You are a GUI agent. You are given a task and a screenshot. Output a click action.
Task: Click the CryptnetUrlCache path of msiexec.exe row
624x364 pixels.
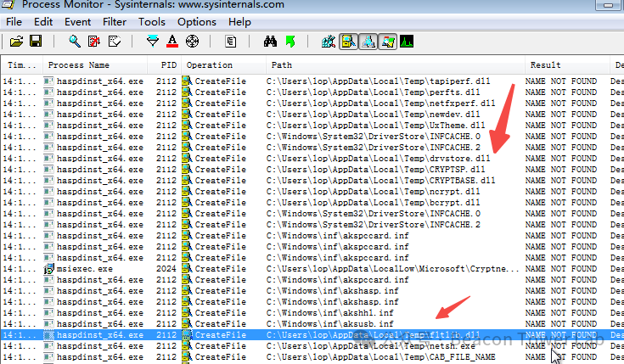(392, 269)
